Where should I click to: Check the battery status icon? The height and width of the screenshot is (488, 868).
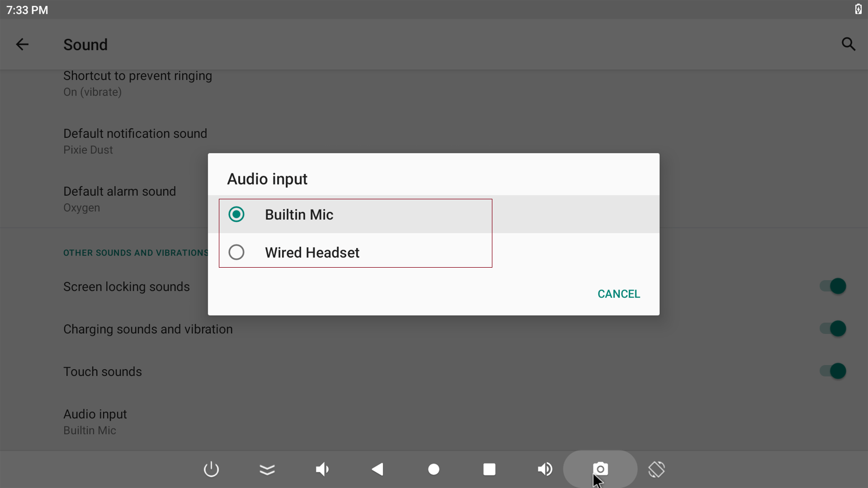[857, 8]
